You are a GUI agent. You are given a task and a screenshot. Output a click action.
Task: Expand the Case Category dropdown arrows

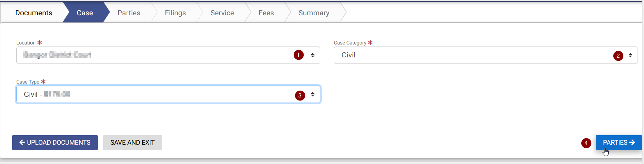(630, 55)
